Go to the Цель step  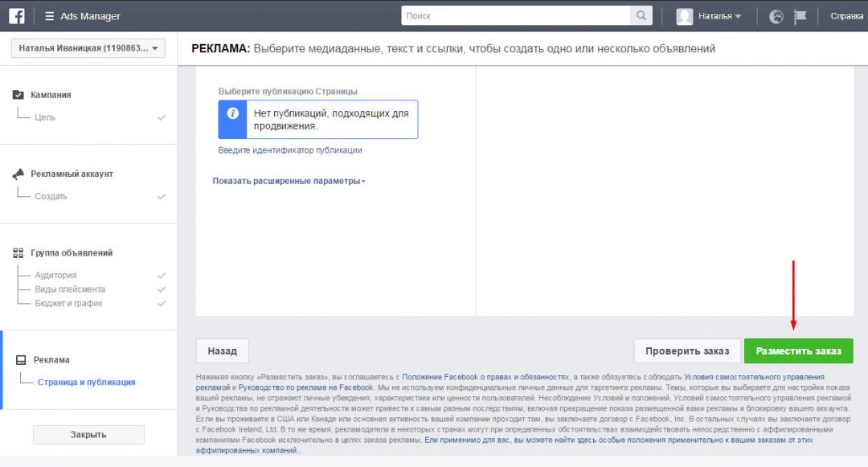tap(45, 117)
